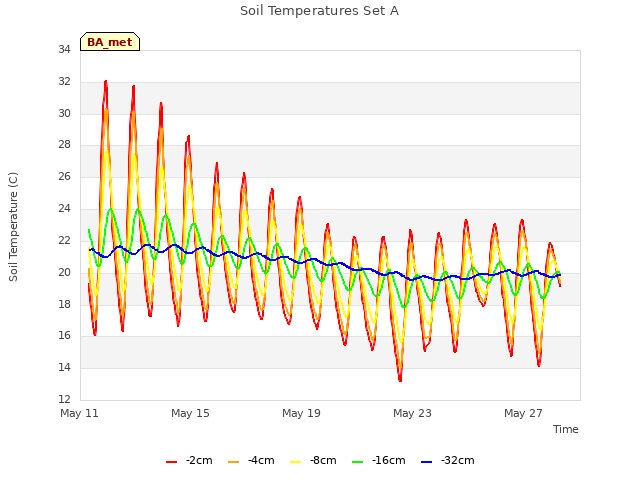Image resolution: width=640 pixels, height=480 pixels.
Task: Click the 22 y-axis tick label
Action: click(64, 240)
